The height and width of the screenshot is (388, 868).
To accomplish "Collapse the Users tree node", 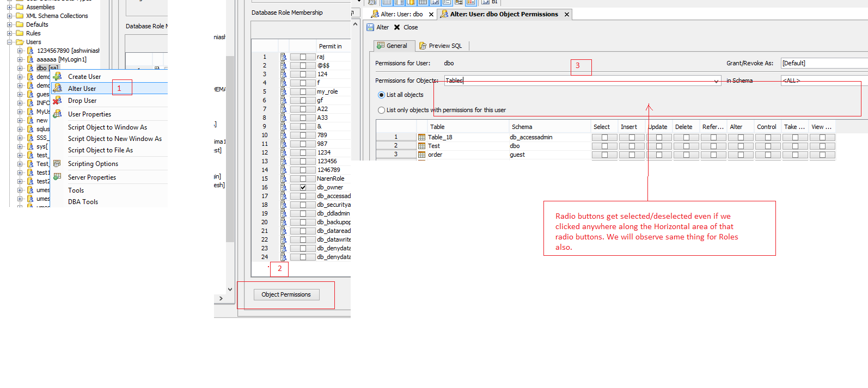I will tap(9, 42).
